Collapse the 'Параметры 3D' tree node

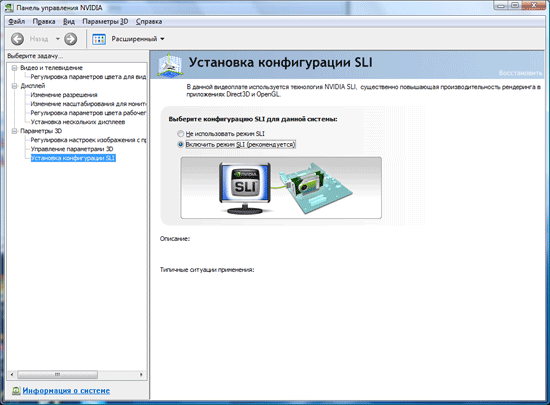click(x=14, y=131)
